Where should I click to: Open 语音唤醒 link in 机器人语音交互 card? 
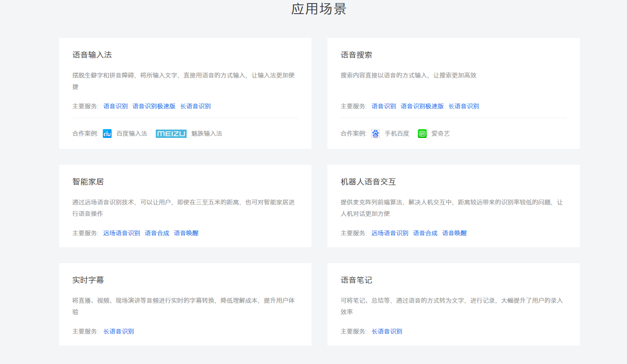[x=454, y=233]
